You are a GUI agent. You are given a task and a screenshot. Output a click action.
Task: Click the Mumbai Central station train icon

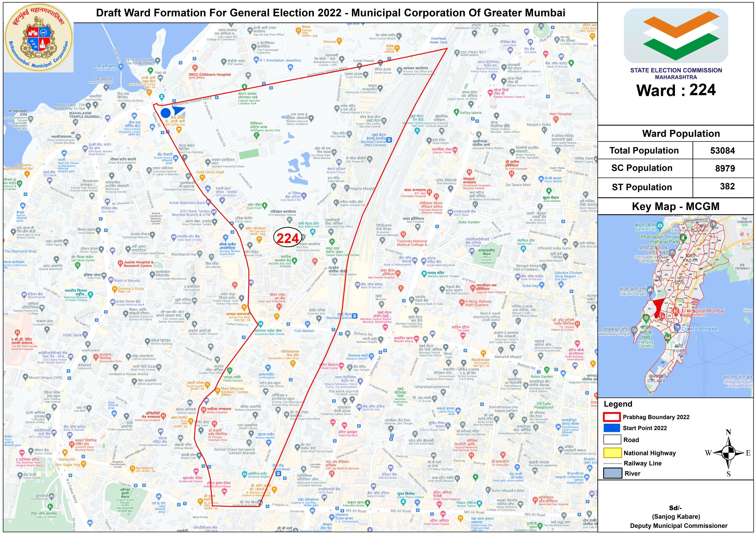[354, 316]
